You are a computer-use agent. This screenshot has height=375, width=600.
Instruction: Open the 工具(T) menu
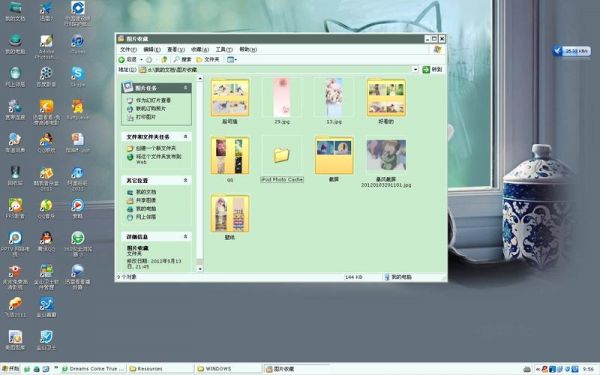point(224,50)
